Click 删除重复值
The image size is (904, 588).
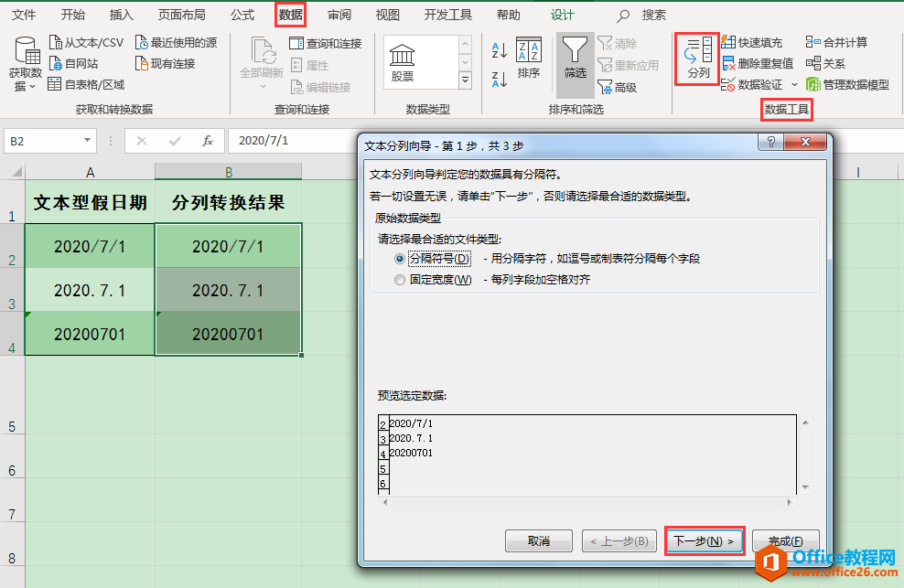[758, 63]
